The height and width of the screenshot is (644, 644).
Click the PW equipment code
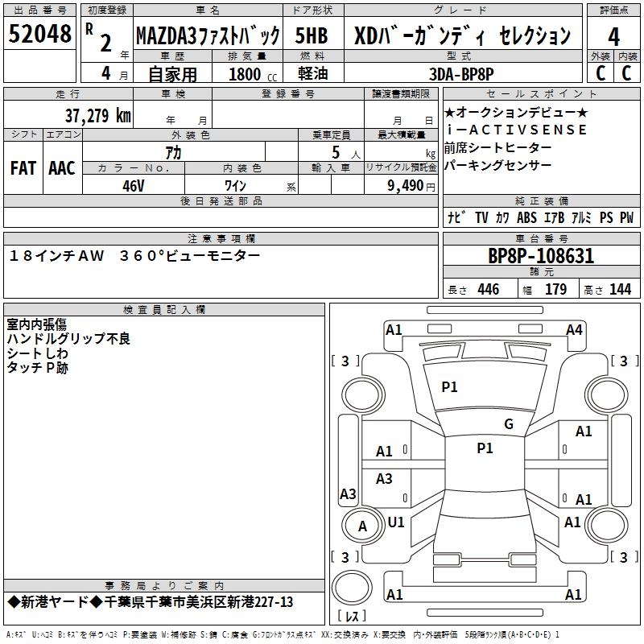(x=626, y=218)
